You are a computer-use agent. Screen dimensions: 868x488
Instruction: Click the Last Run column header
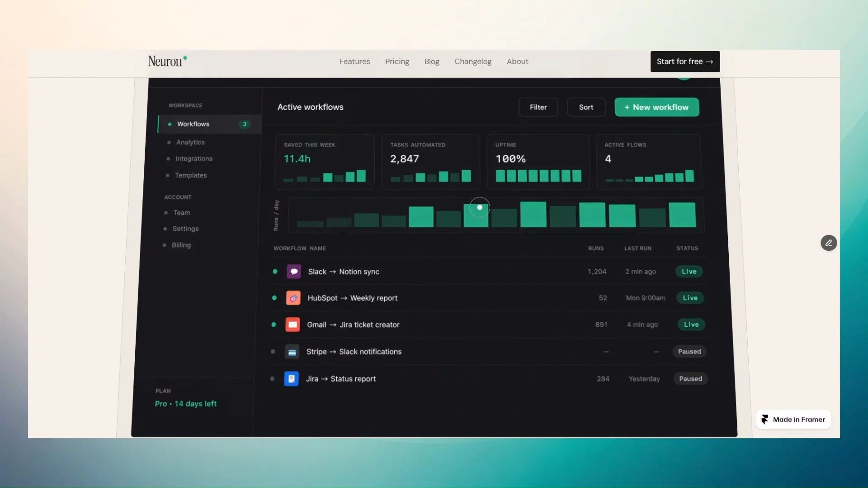click(x=638, y=249)
